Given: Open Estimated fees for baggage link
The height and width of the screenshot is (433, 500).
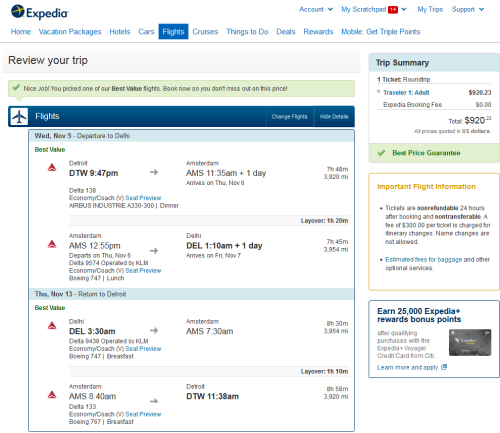Looking at the screenshot, I should coord(424,259).
